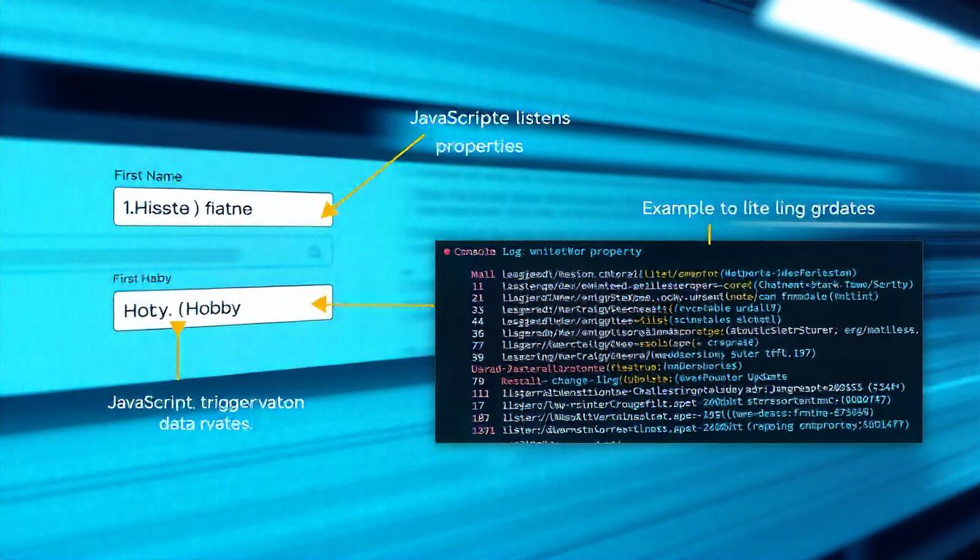Select console line numbered "Mall"

[x=664, y=273]
